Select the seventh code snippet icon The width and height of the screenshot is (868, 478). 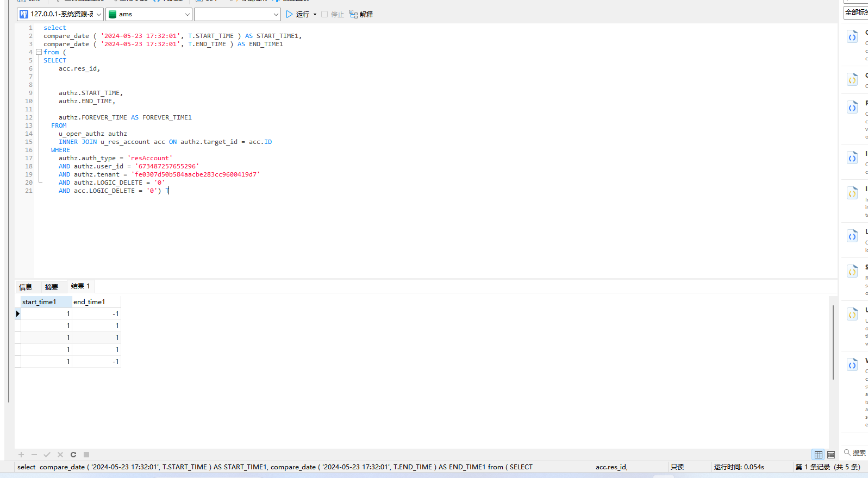click(852, 272)
